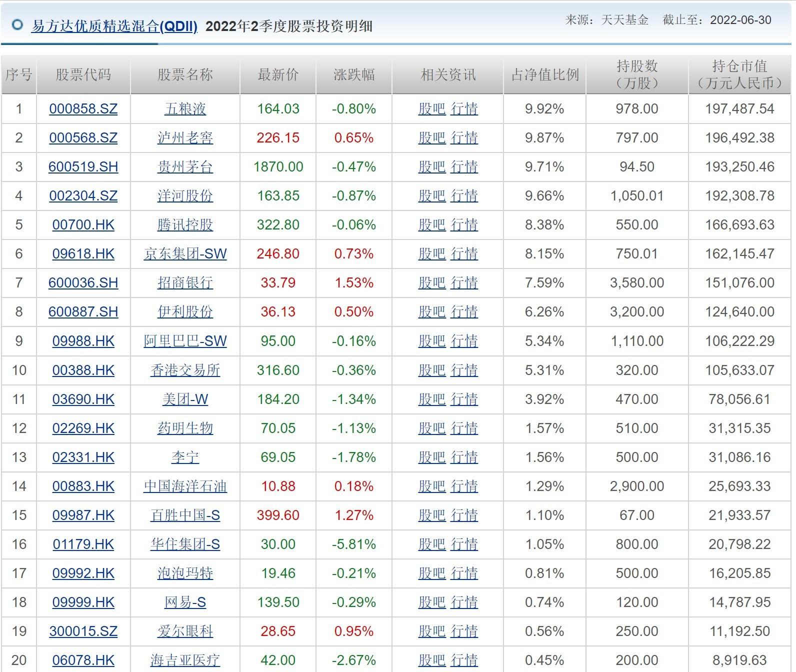
Task: Open stock code 00700.HK
Action: pos(83,224)
